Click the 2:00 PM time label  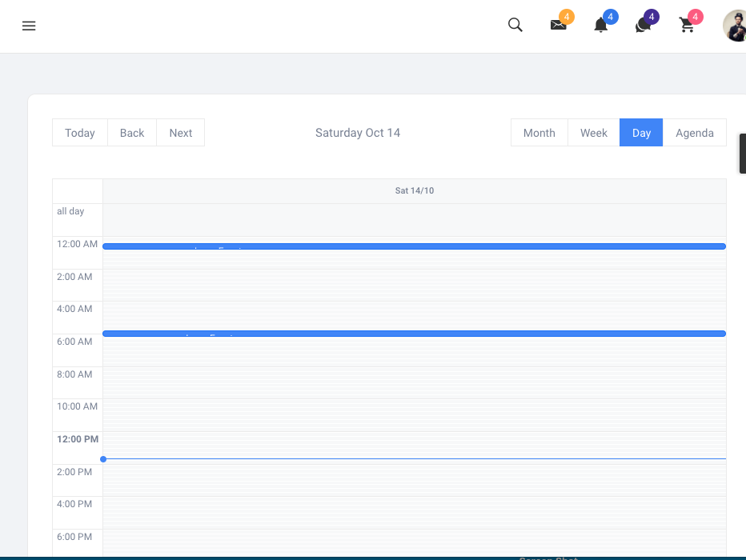tap(74, 472)
